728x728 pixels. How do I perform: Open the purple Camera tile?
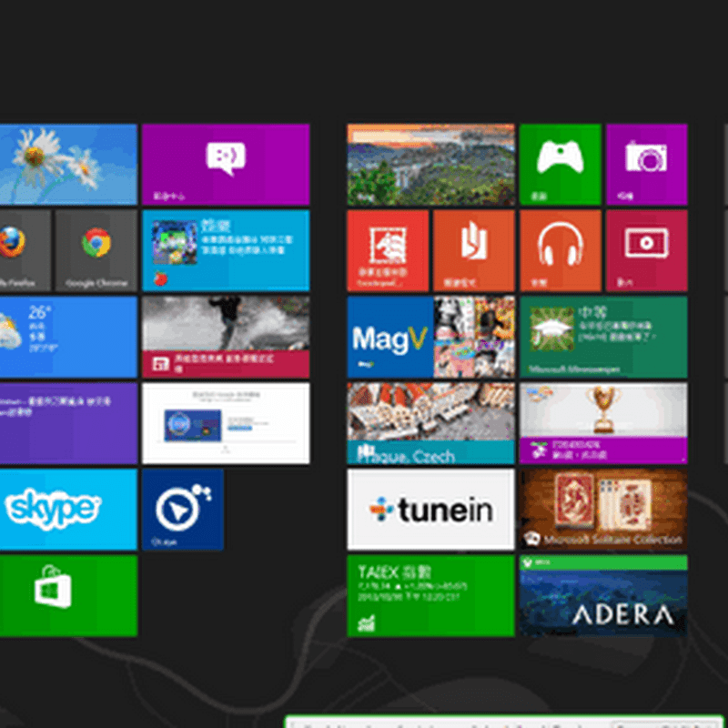point(647,165)
